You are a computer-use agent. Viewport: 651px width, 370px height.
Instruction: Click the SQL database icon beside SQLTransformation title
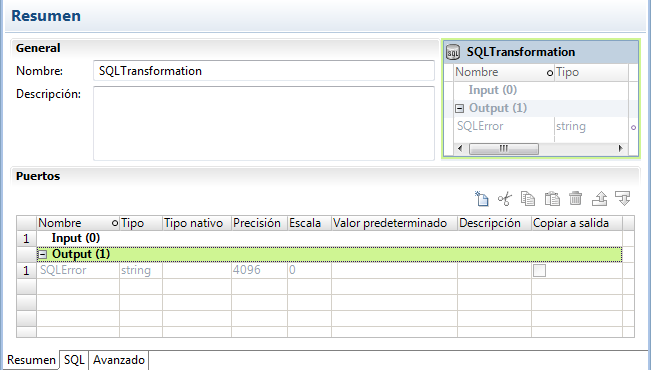click(453, 52)
